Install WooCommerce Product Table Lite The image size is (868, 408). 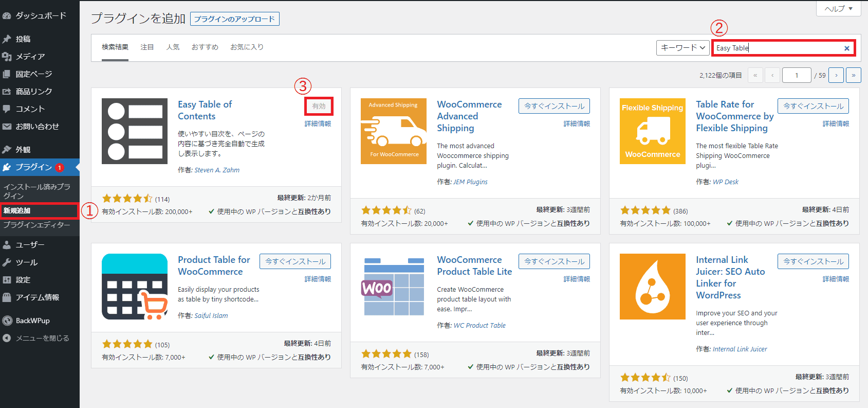[x=554, y=261]
